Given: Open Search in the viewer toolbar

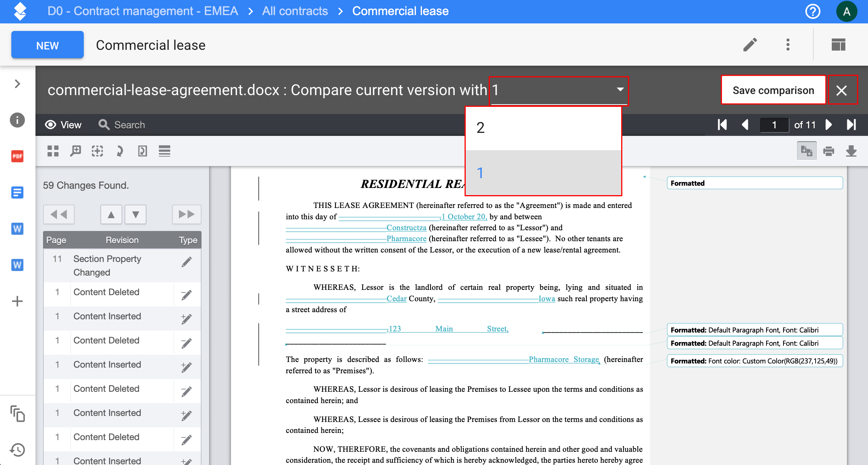Looking at the screenshot, I should click(x=122, y=125).
